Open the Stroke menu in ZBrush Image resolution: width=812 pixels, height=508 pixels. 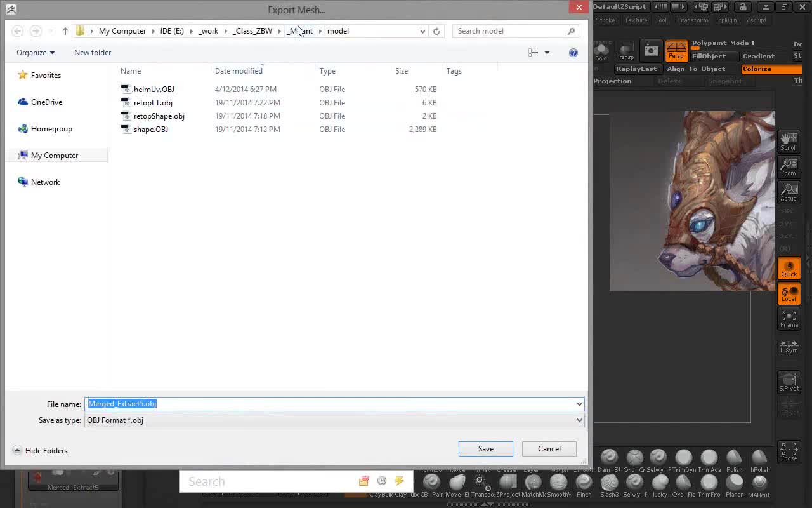click(x=605, y=20)
